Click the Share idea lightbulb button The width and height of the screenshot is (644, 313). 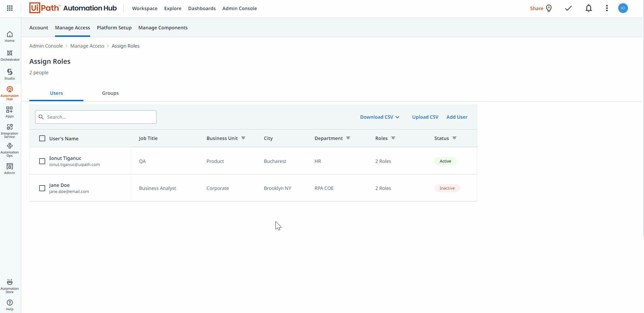tap(541, 8)
